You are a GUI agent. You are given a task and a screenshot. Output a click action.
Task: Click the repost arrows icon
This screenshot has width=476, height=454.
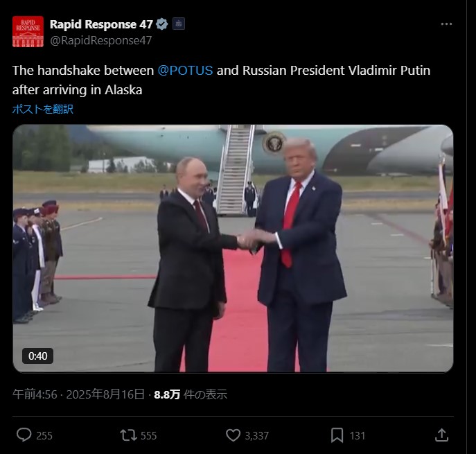[x=129, y=435]
